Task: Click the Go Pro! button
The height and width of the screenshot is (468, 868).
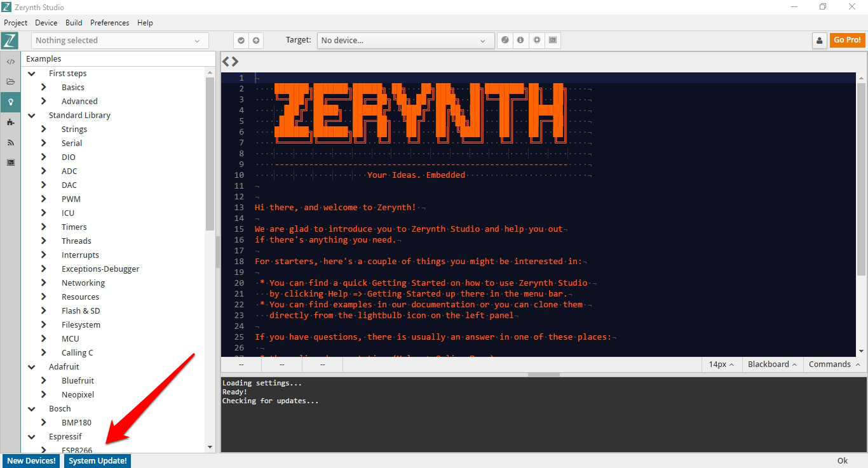Action: 848,40
